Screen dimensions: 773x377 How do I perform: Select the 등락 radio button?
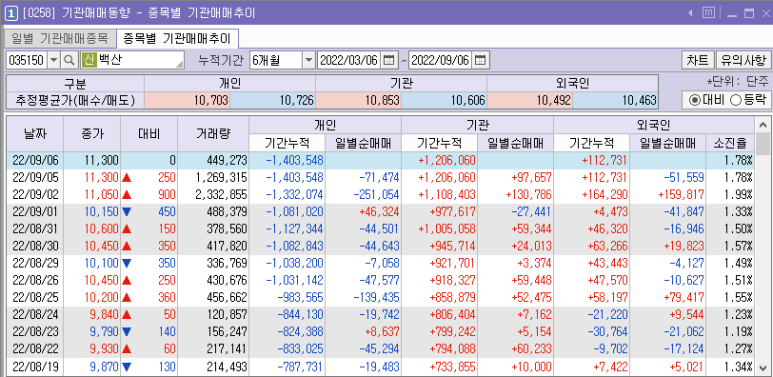[736, 100]
